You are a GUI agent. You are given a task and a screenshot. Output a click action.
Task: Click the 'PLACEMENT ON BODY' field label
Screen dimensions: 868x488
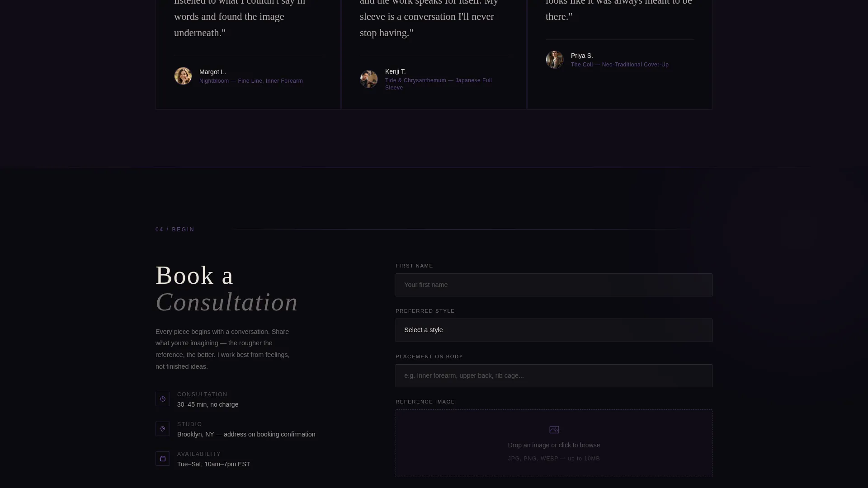tap(429, 357)
